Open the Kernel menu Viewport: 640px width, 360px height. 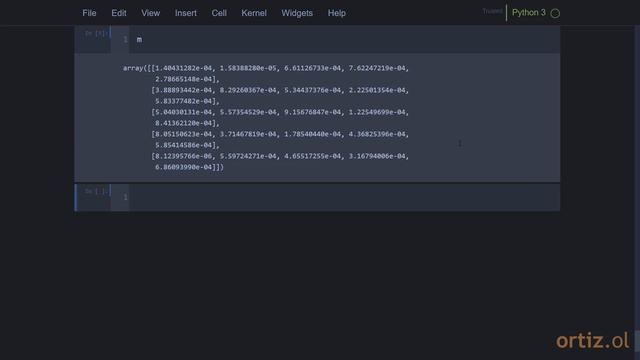pyautogui.click(x=254, y=13)
